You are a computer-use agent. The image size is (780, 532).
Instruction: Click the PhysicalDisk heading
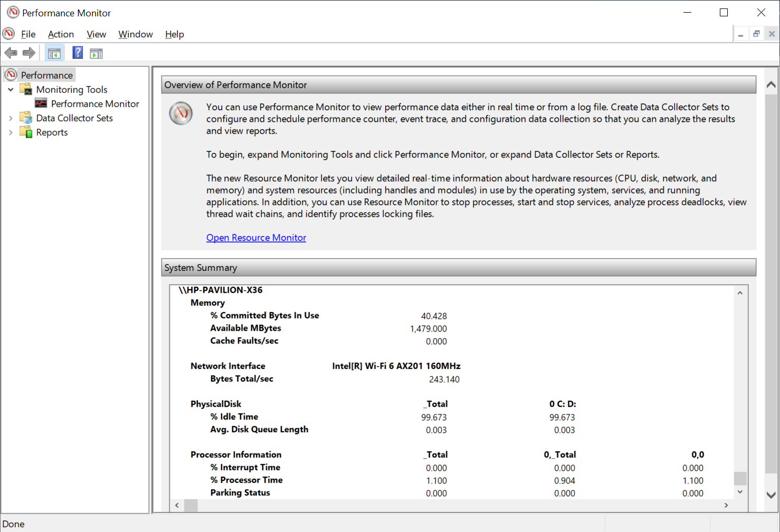tap(216, 404)
